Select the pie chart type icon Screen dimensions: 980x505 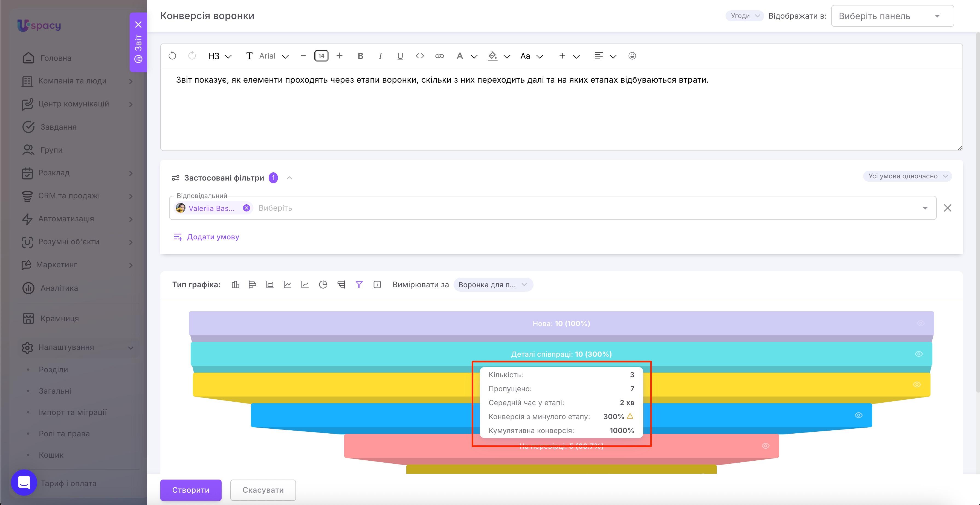point(323,285)
